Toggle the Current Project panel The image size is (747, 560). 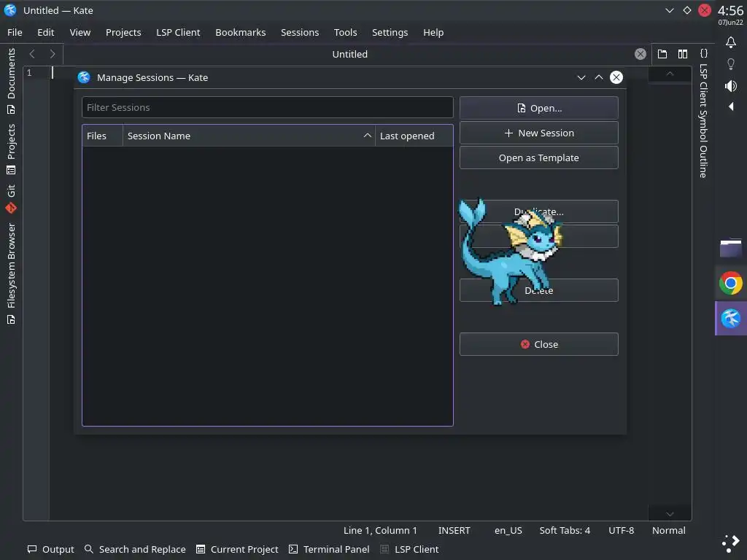pos(237,550)
